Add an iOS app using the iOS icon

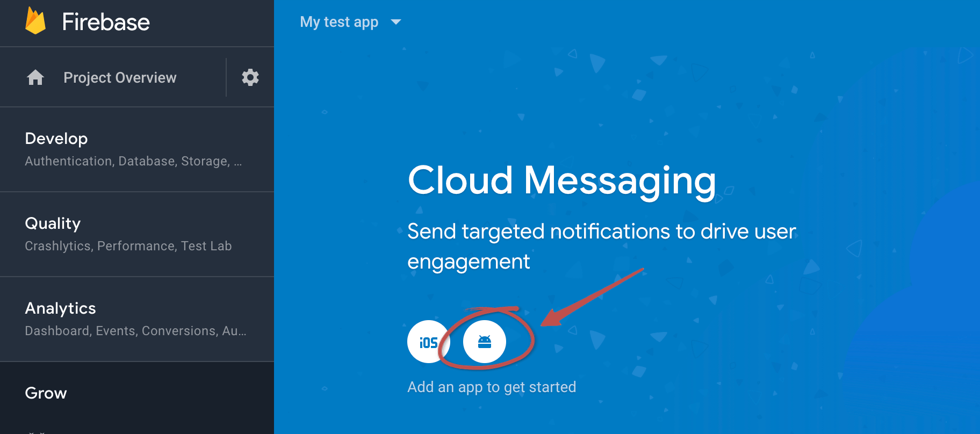coord(428,342)
